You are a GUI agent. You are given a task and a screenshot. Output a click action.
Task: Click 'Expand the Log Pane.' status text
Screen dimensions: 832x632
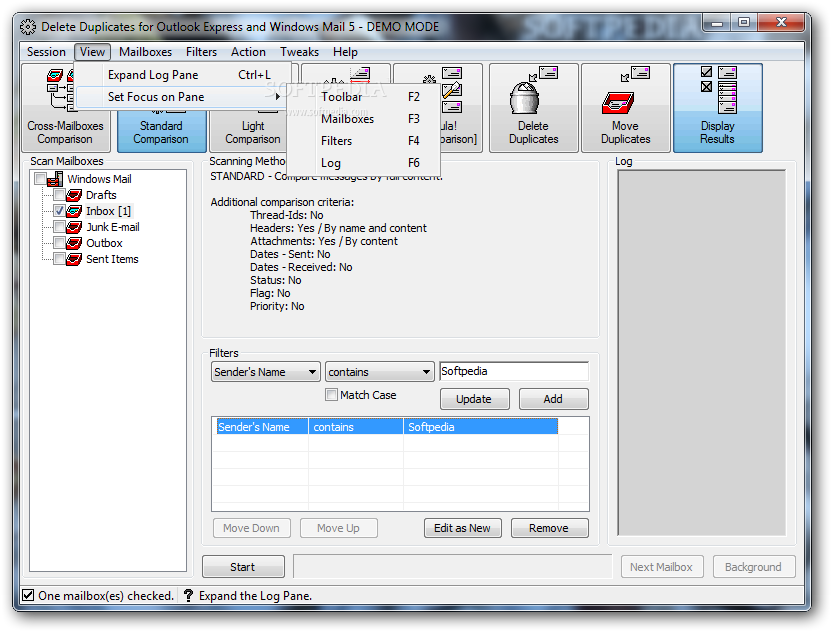coord(255,596)
